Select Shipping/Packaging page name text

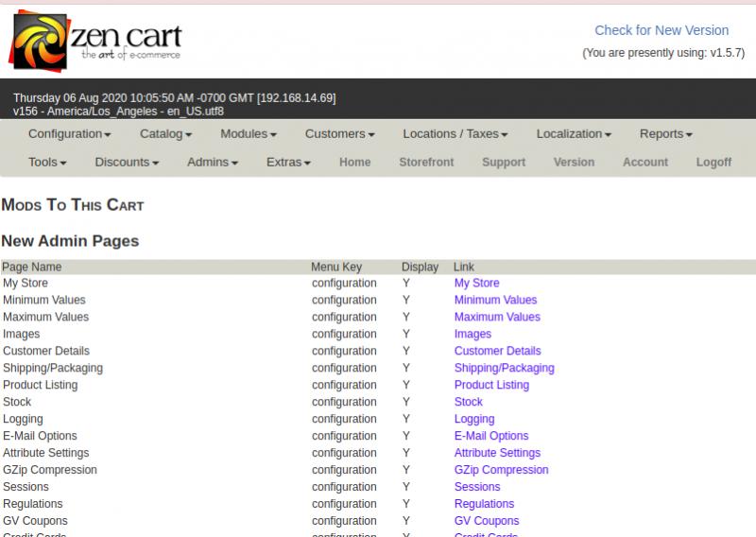click(53, 368)
